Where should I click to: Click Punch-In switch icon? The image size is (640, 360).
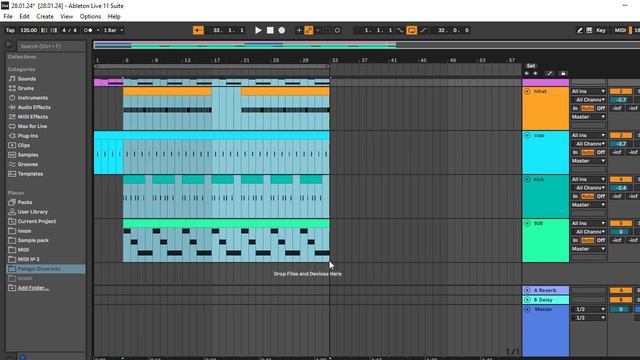pyautogui.click(x=400, y=30)
